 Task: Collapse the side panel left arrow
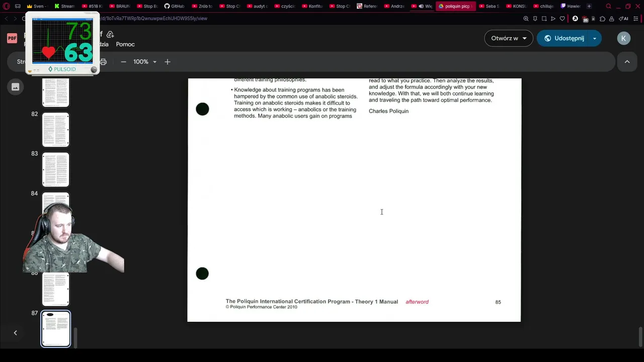(x=15, y=333)
